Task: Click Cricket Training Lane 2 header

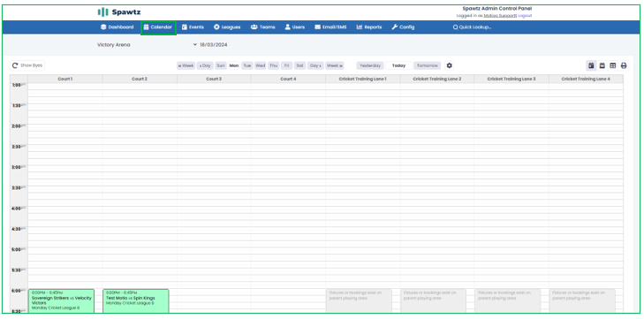Action: (x=437, y=79)
